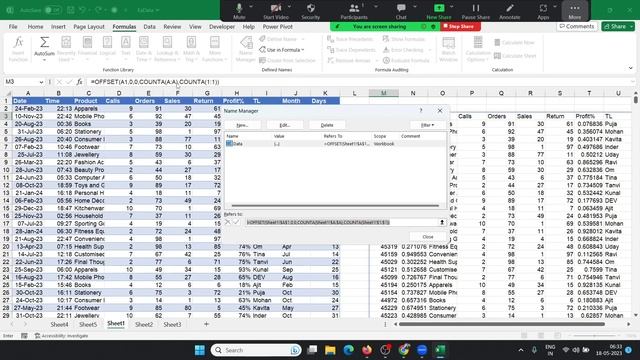The image size is (640, 360).
Task: Adjust the status bar zoom slider
Action: [594, 336]
